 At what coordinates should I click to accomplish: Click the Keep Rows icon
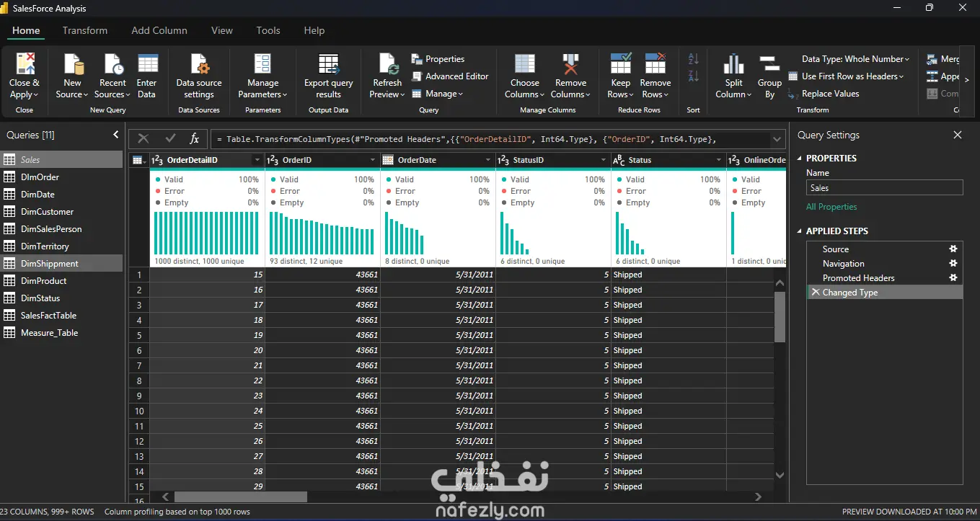point(621,64)
